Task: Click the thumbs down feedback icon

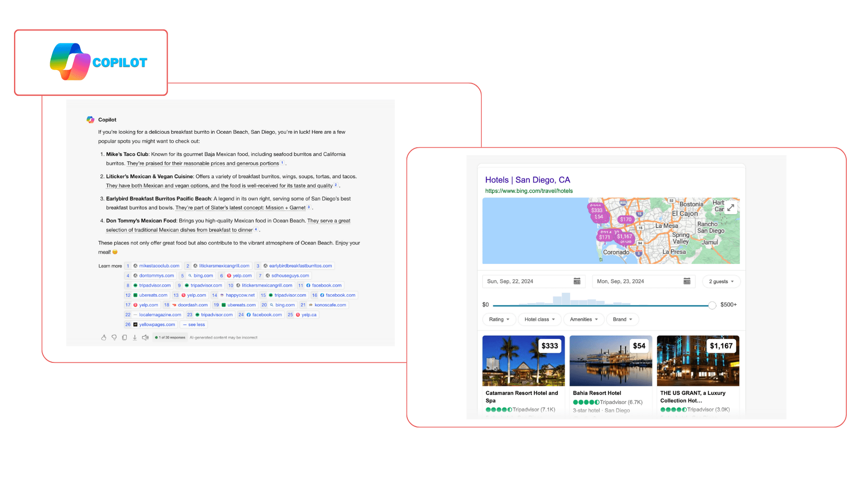Action: click(114, 338)
